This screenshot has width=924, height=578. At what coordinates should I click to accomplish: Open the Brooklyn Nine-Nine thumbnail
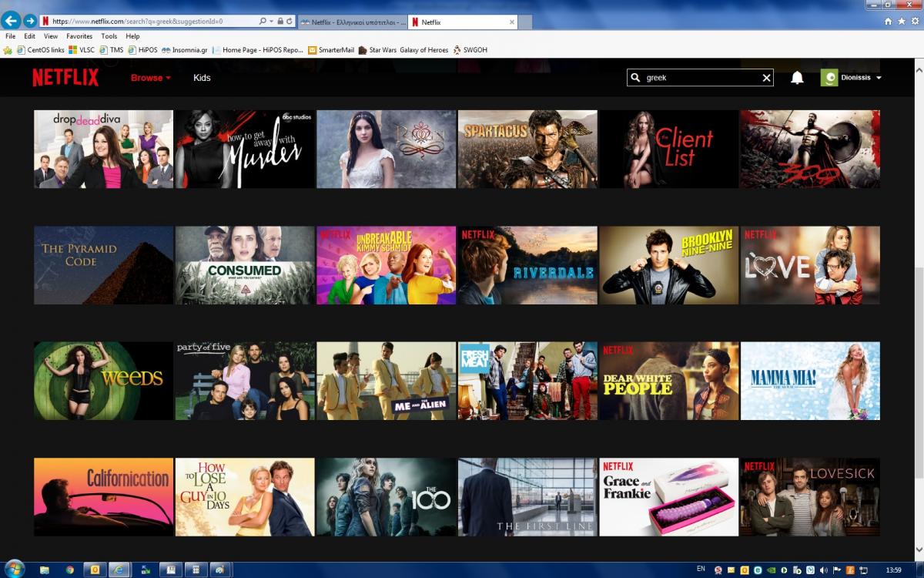pyautogui.click(x=669, y=265)
